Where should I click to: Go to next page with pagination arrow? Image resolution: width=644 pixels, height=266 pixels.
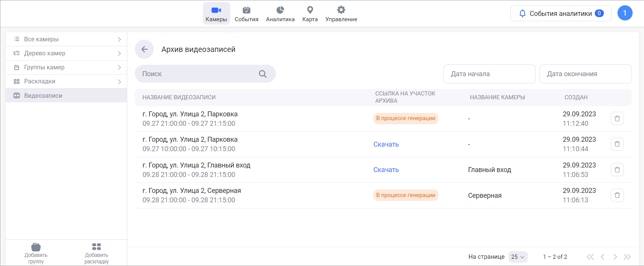click(615, 257)
